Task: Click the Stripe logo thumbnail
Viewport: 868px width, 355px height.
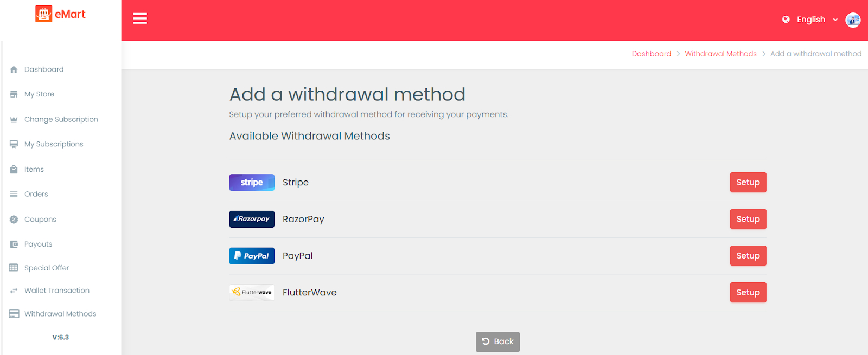Action: pyautogui.click(x=252, y=183)
